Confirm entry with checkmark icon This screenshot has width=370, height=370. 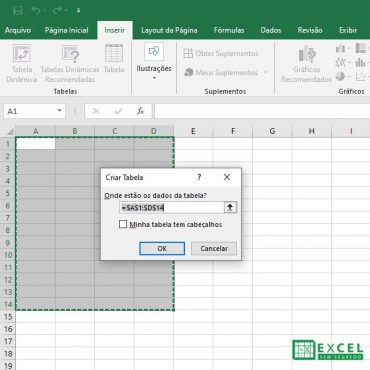pyautogui.click(x=118, y=111)
